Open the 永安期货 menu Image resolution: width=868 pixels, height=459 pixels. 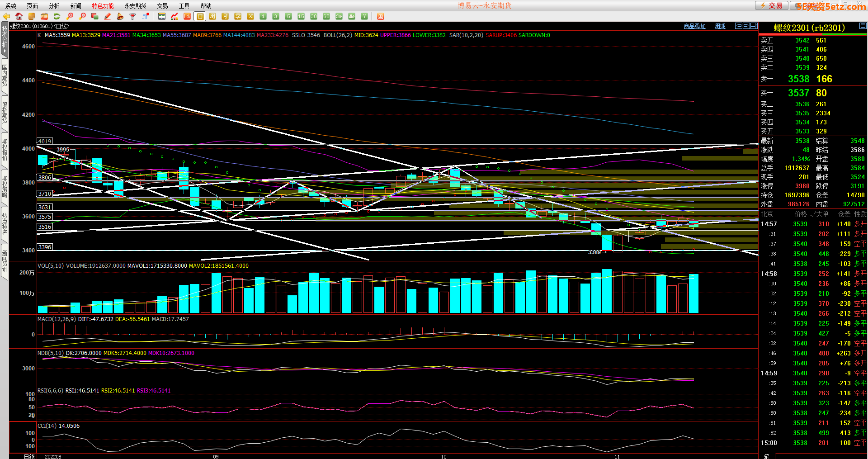[x=136, y=6]
